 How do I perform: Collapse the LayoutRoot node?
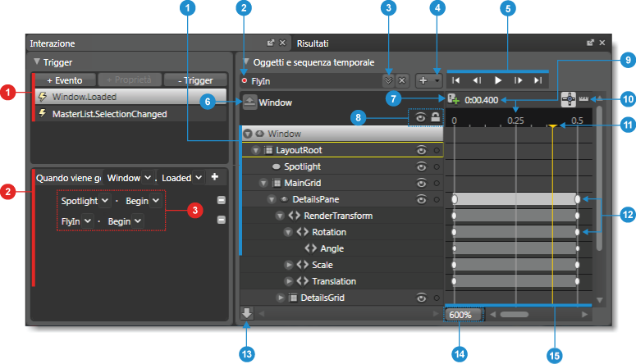coord(255,150)
